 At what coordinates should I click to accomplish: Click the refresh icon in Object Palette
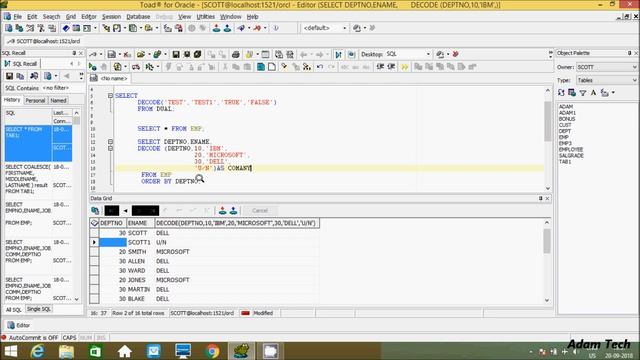pos(561,93)
